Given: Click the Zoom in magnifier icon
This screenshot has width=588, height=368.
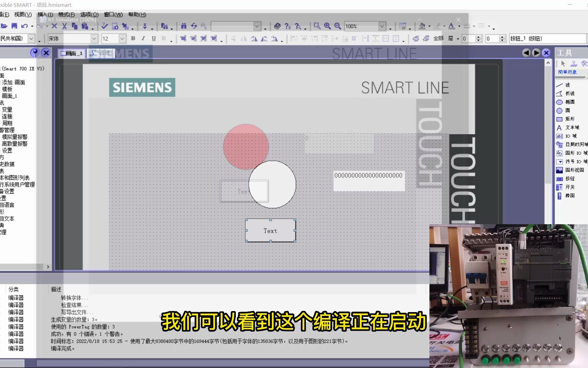Looking at the screenshot, I should (327, 26).
